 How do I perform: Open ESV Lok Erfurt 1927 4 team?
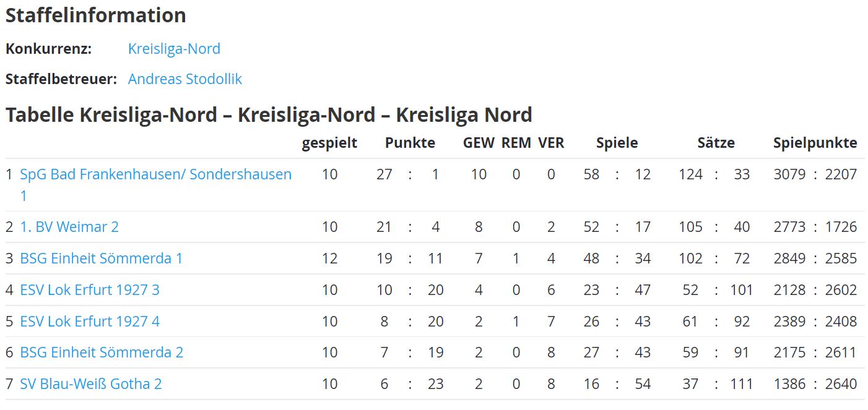(90, 321)
